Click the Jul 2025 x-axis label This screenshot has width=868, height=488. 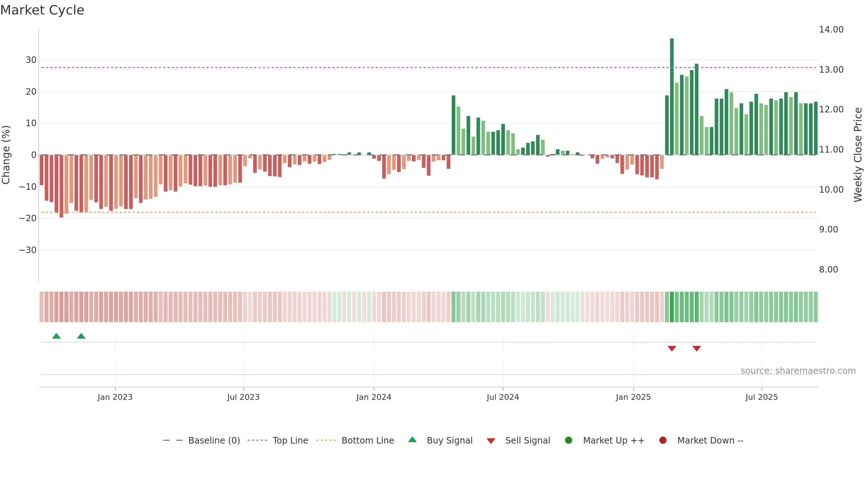click(x=762, y=397)
